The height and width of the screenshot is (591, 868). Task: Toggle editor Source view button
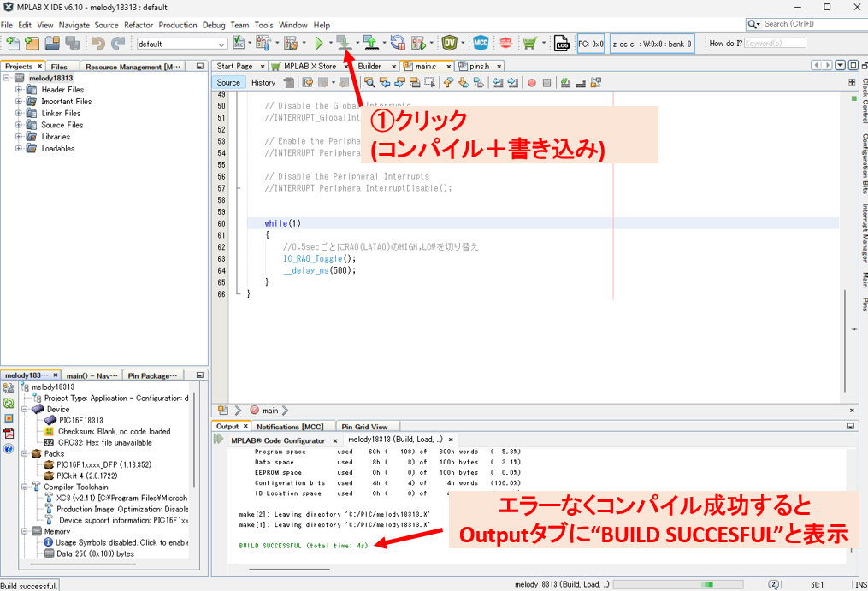coord(228,83)
